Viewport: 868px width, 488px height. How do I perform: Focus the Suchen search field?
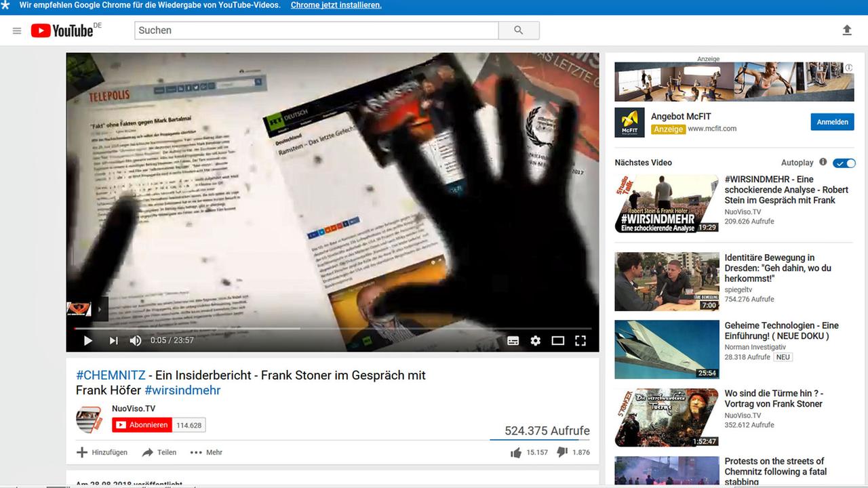317,30
